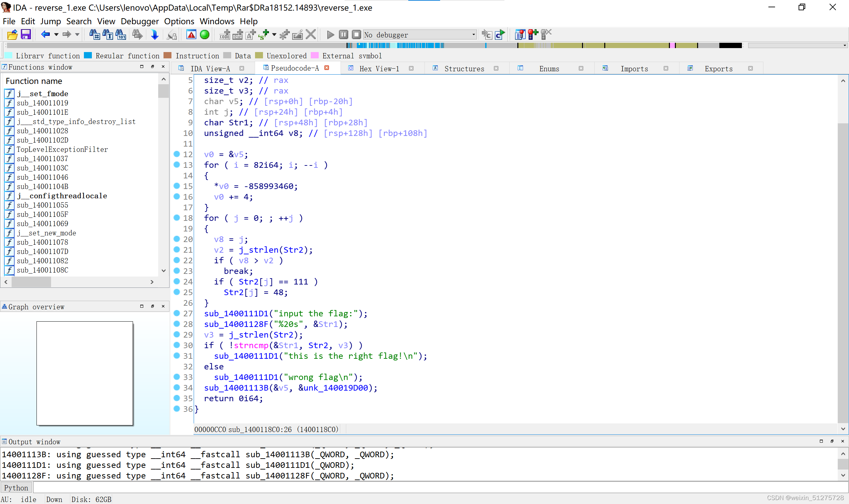
Task: Click the convert to CODE icon
Action: tap(225, 34)
